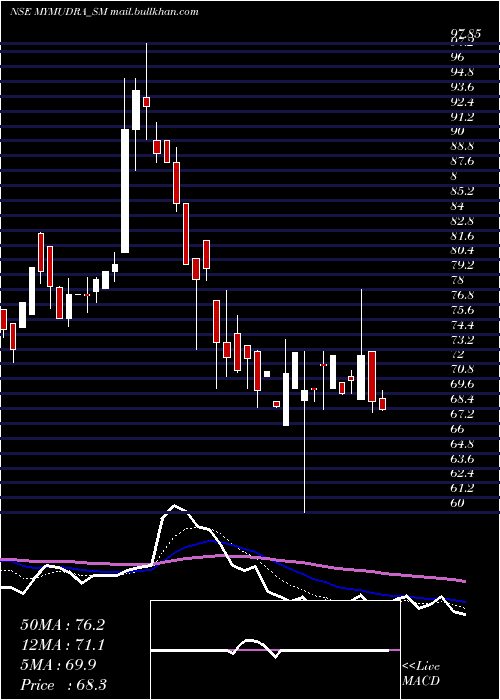Click the 78 price axis label
Viewport: 500px width, 700px height.
[457, 280]
